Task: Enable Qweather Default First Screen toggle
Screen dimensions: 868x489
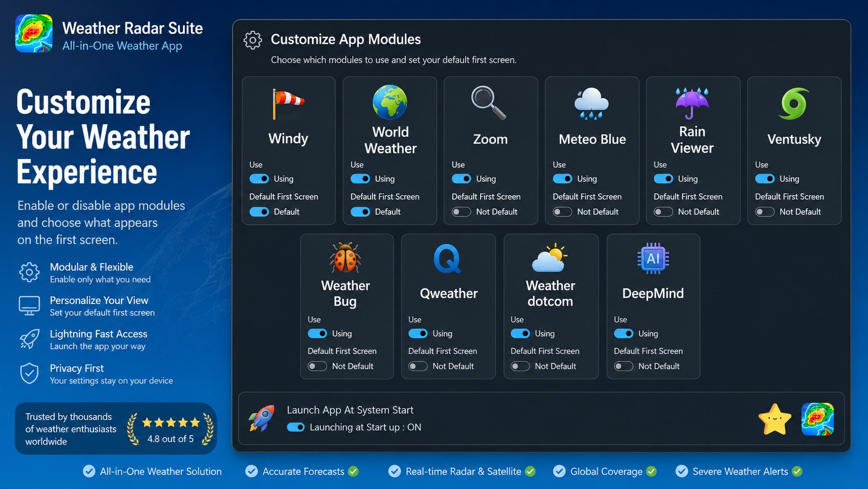Action: 418,366
